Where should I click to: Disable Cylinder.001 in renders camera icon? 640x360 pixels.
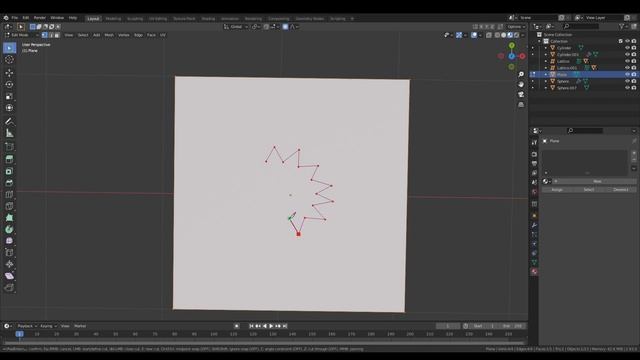pyautogui.click(x=634, y=55)
